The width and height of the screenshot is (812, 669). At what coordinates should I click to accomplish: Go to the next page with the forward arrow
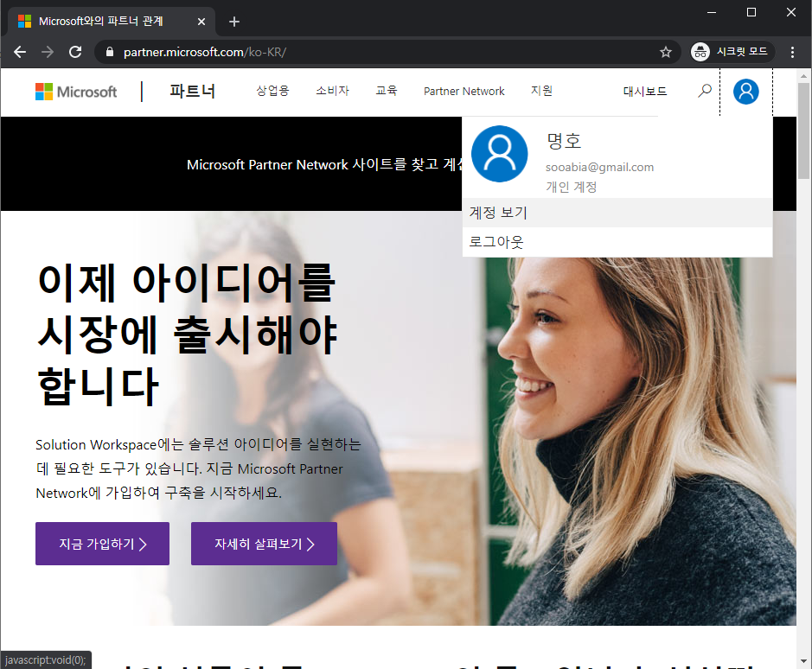coord(48,52)
